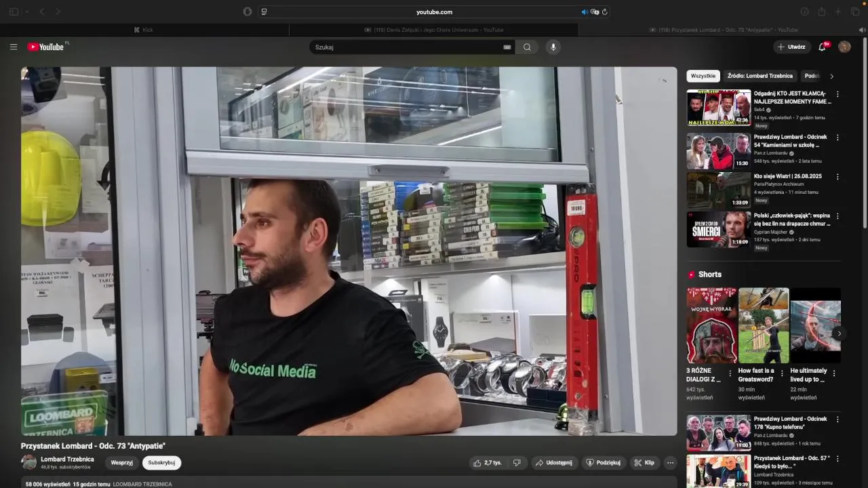Expand Safari sidebar dropdown arrow
Image resolution: width=868 pixels, height=488 pixels.
tap(26, 12)
